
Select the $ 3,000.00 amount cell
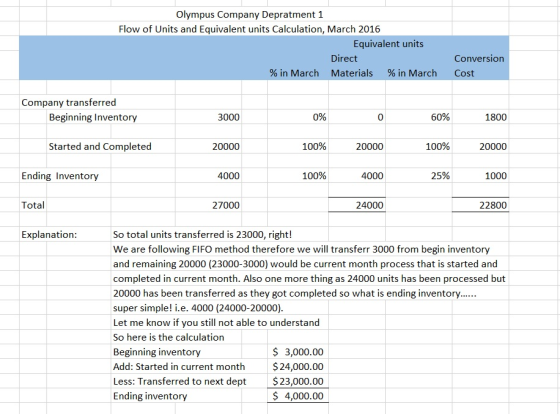pos(298,352)
